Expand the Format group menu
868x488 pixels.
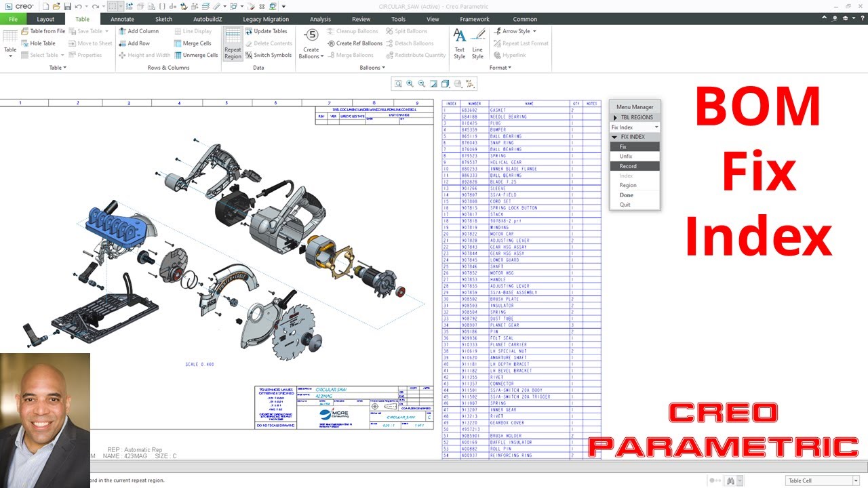pos(500,68)
